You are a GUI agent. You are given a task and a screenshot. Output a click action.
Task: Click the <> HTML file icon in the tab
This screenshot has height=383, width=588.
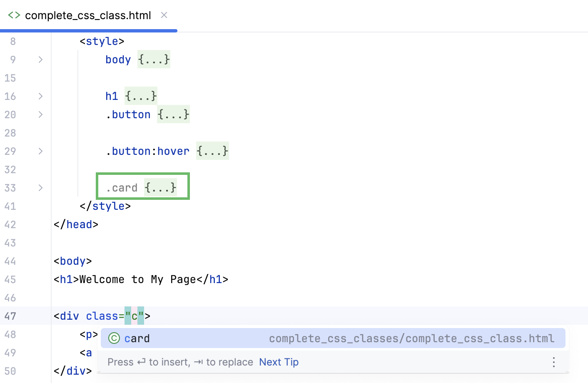(x=13, y=15)
